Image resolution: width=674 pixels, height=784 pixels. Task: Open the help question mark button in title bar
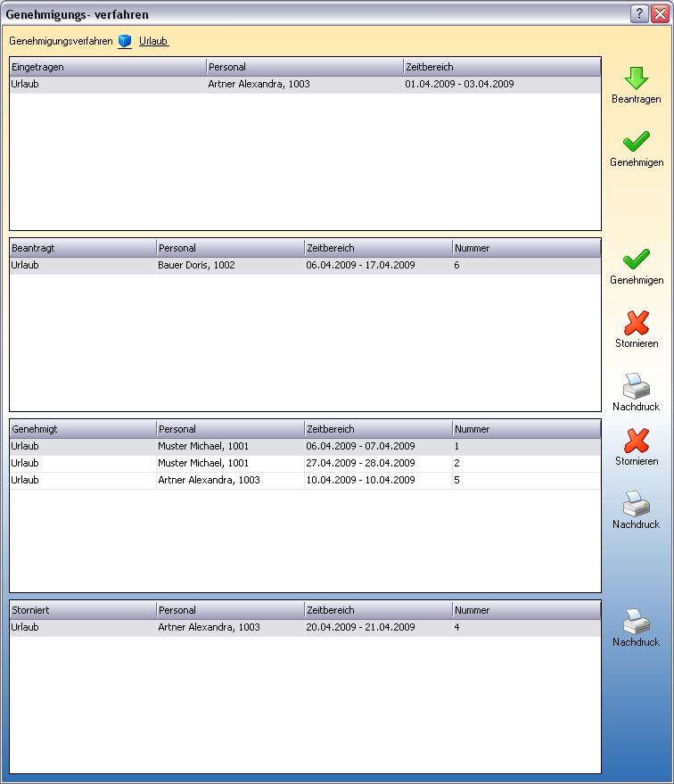tap(639, 13)
